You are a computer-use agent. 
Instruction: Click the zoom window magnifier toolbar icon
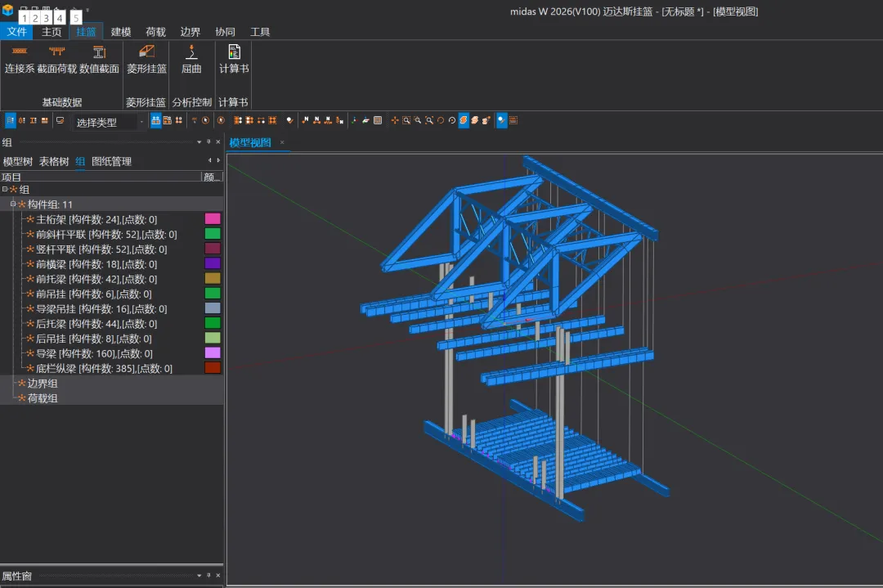pos(406,120)
